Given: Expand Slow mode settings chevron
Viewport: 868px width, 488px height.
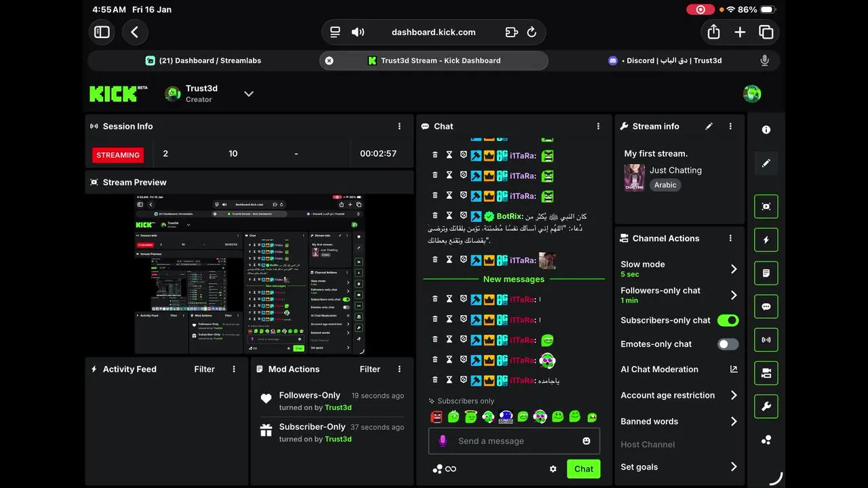Looking at the screenshot, I should [x=734, y=269].
